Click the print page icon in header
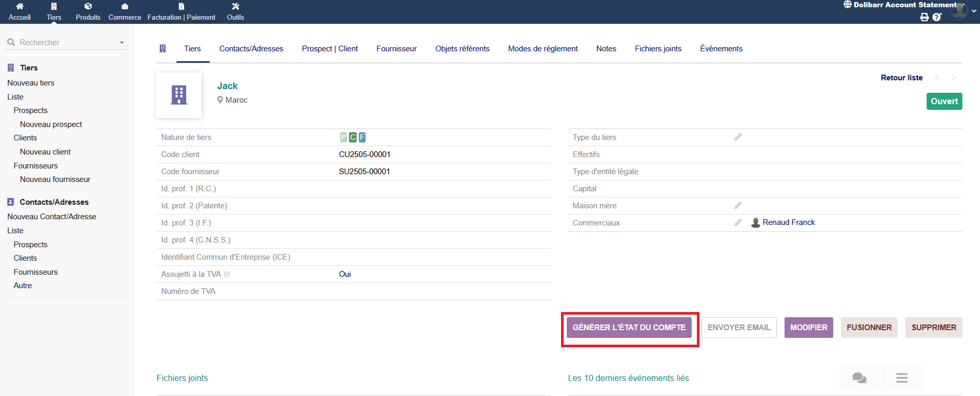The height and width of the screenshot is (396, 980). [x=924, y=17]
